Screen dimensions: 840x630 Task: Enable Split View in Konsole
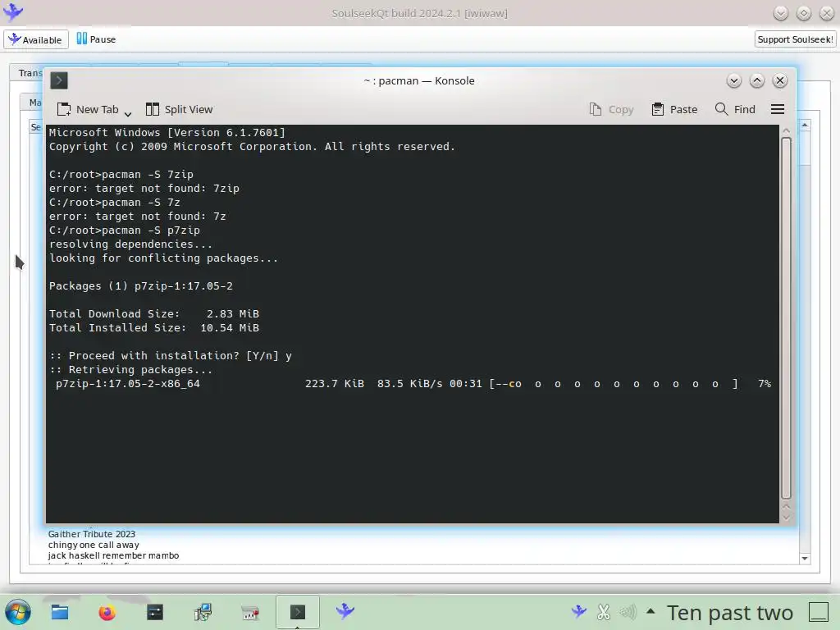(180, 109)
